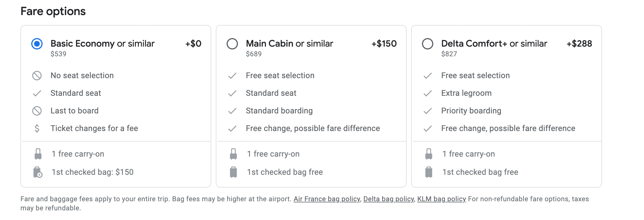Viewport: 644px width, 220px height.
Task: Choose the Main Cabin fare radio button
Action: tap(232, 44)
